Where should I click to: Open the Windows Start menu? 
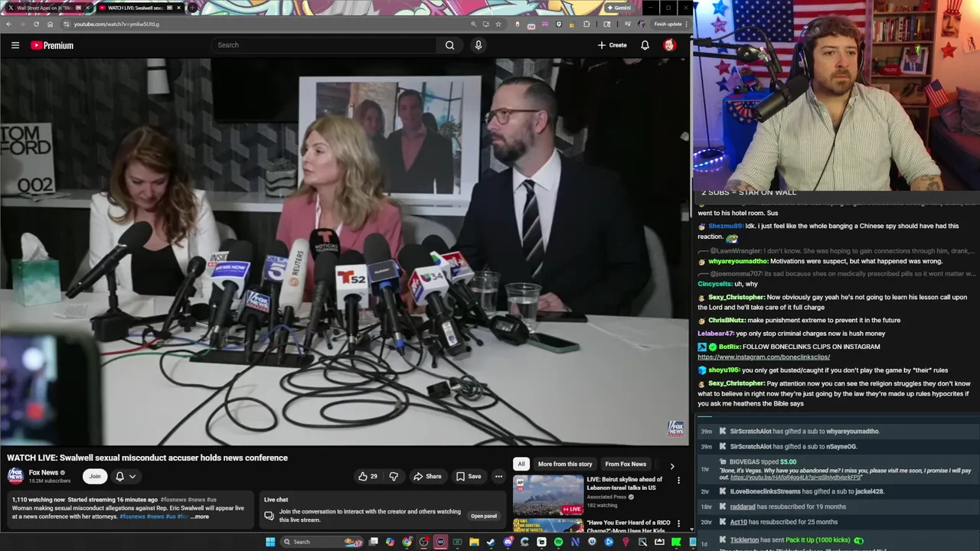pos(270,542)
